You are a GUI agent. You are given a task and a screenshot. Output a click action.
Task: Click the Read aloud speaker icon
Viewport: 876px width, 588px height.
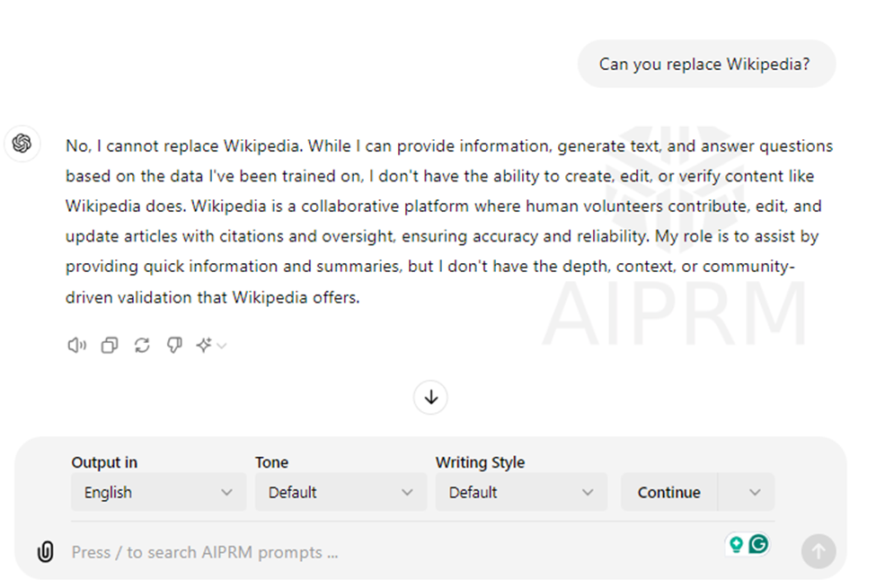(76, 346)
